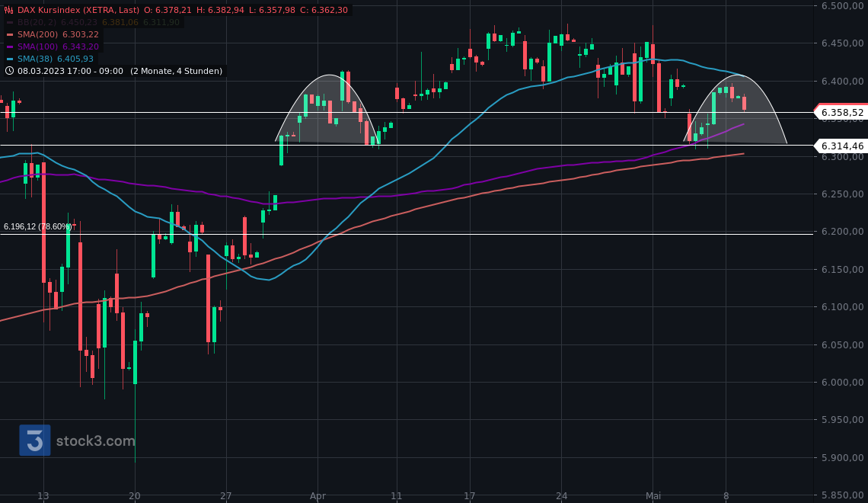Click the cyan SMA(38) line marker

point(10,59)
